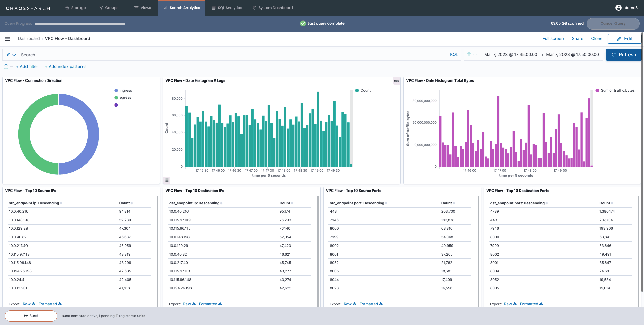Viewport: 644px width, 325px height.
Task: Download Formatted export for Top 10 Source IPs
Action: point(50,304)
